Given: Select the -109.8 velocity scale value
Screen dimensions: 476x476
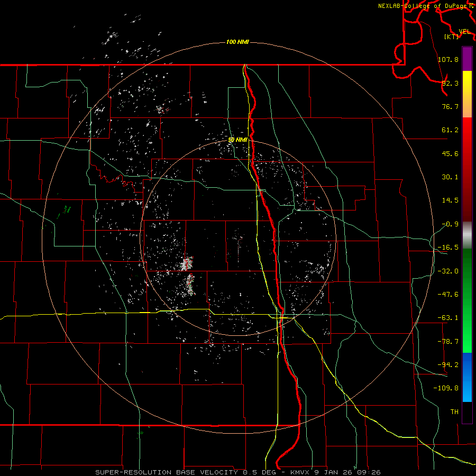Looking at the screenshot, I should [x=446, y=388].
